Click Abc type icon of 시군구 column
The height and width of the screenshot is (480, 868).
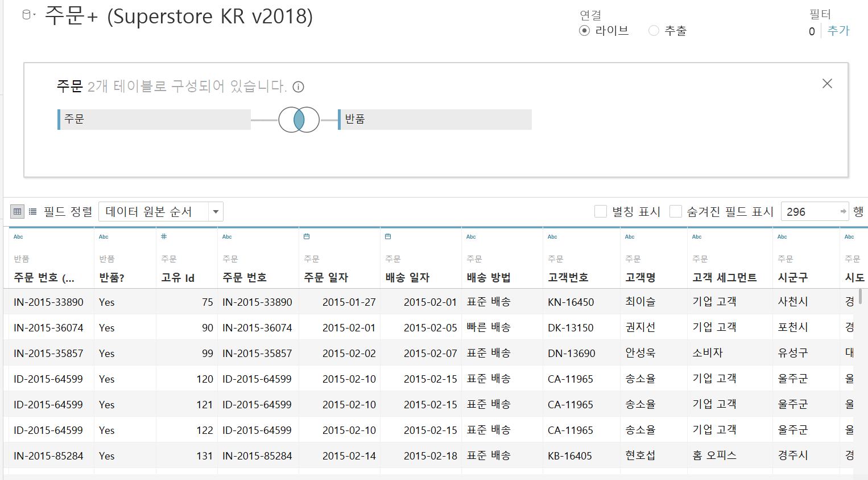click(x=782, y=237)
